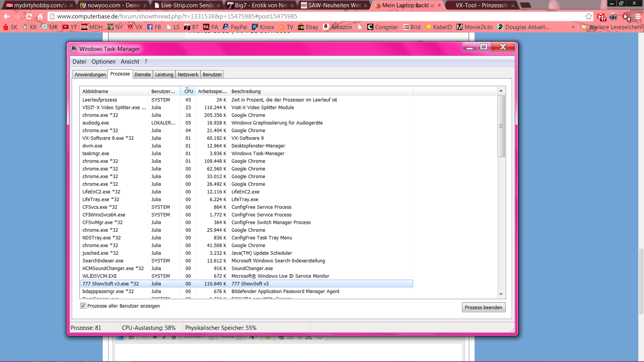The height and width of the screenshot is (362, 644).
Task: Select the '777 ShowSoft v3.exe *32' process
Action: 246,284
